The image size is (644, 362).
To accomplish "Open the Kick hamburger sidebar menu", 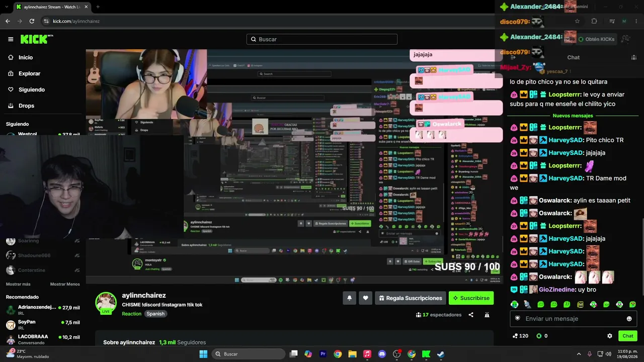I will pos(11,39).
